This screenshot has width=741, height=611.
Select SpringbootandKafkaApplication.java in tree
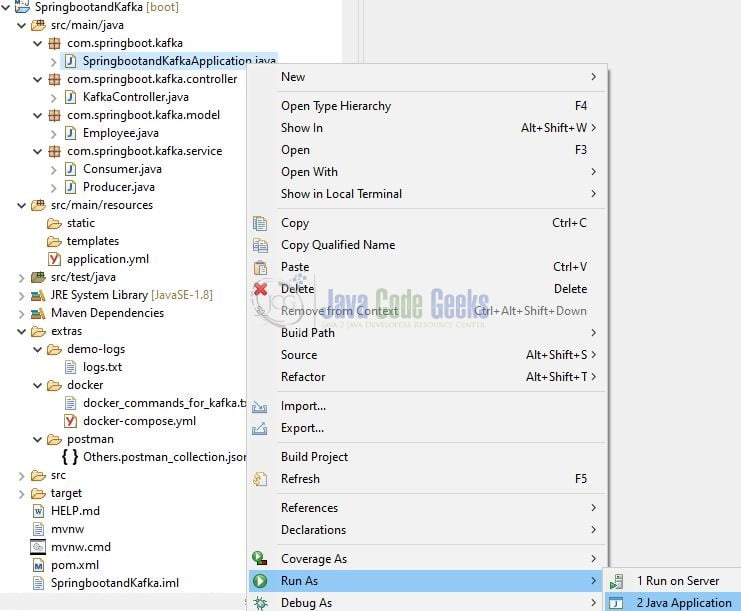(179, 61)
